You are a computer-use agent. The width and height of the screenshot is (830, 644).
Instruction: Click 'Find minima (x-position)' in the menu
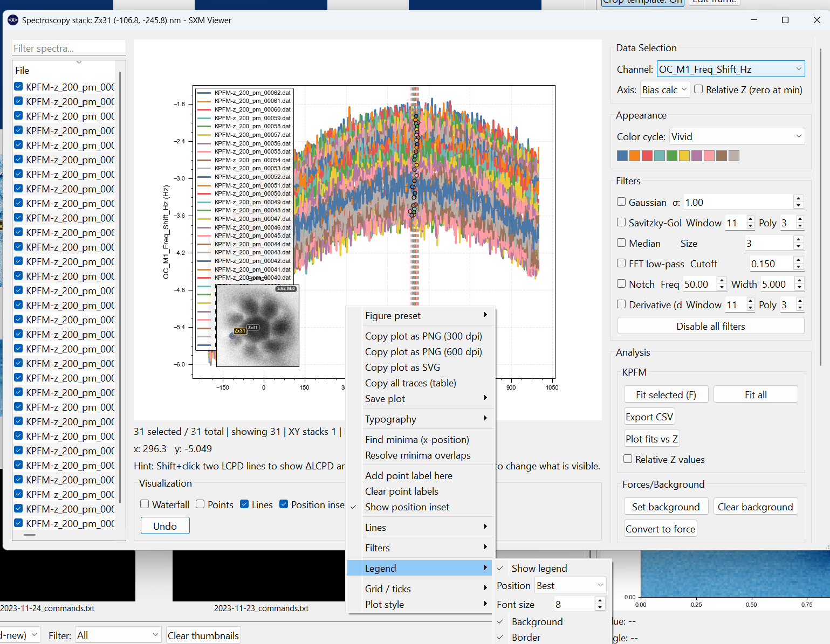pyautogui.click(x=416, y=439)
